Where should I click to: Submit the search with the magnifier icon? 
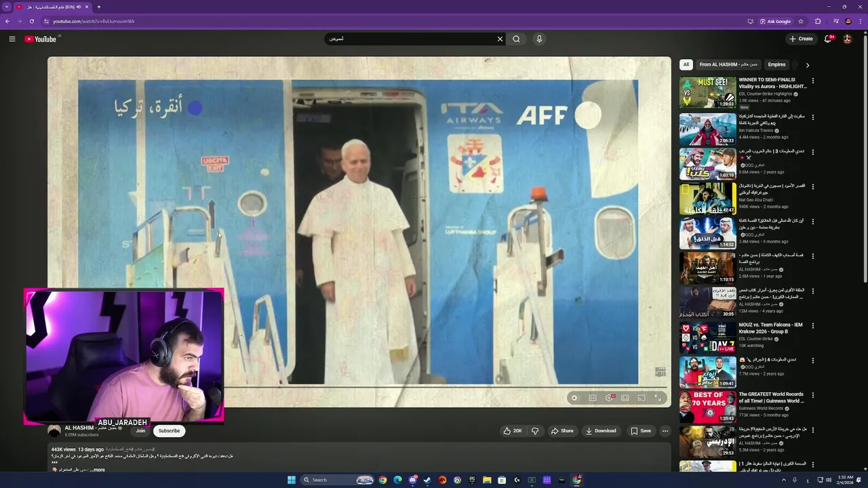click(516, 39)
